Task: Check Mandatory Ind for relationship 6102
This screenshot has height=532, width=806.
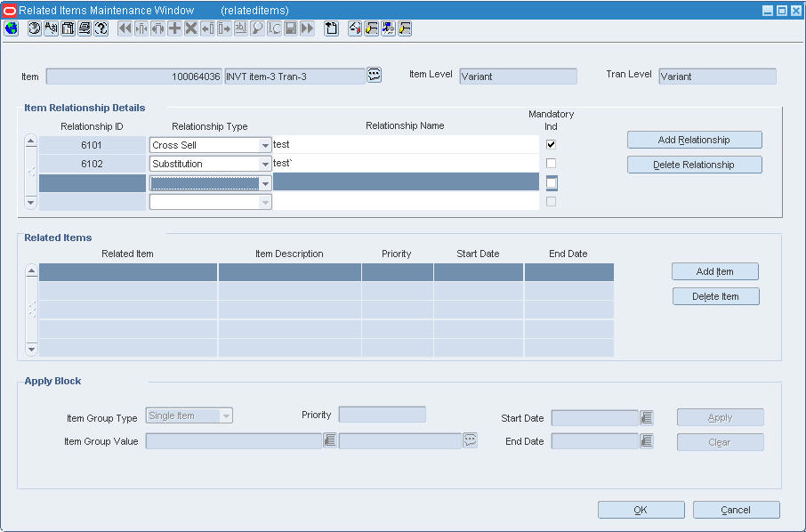Action: click(551, 164)
